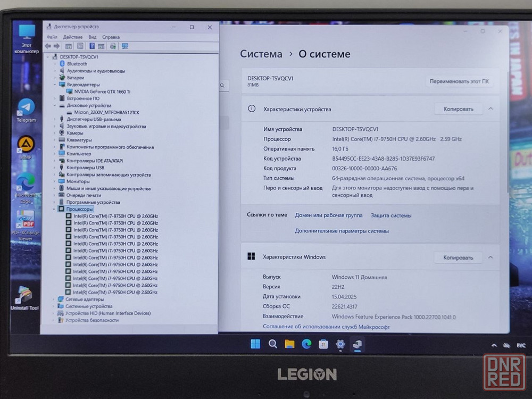
Task: Open PDF-XChange Viewer desktop shortcut
Action: 26,226
